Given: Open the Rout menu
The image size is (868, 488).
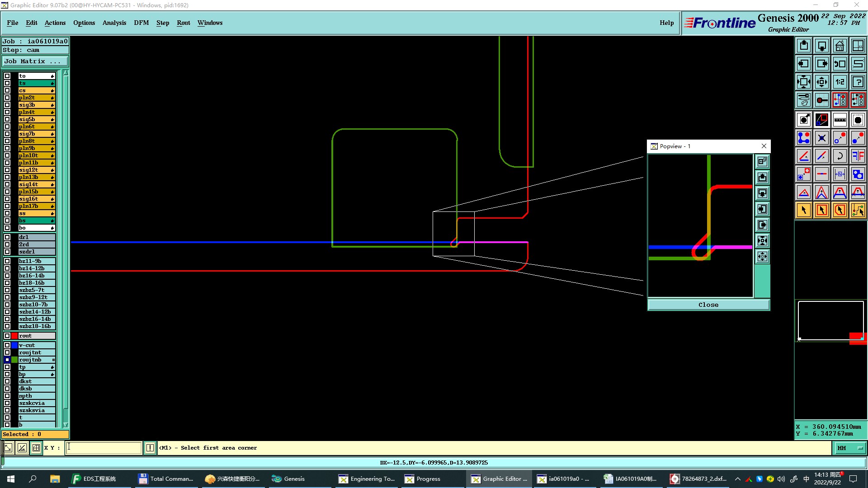Looking at the screenshot, I should [x=183, y=23].
